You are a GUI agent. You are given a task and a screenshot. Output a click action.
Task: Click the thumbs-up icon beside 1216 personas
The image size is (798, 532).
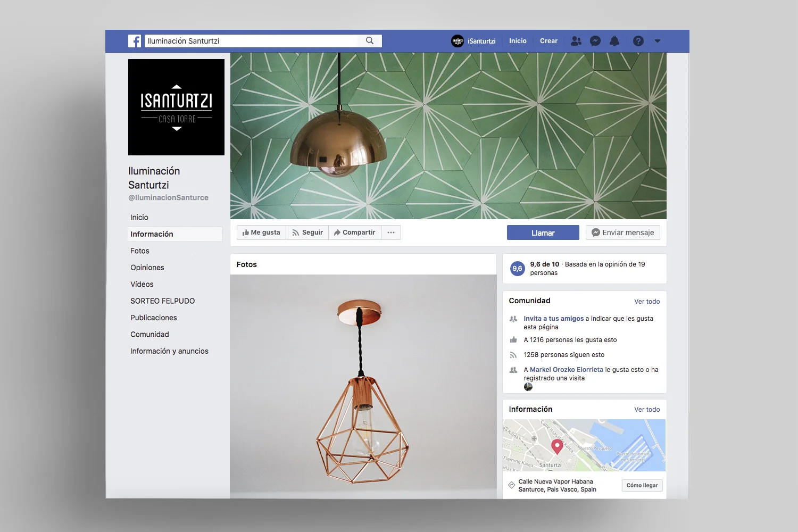pyautogui.click(x=513, y=340)
